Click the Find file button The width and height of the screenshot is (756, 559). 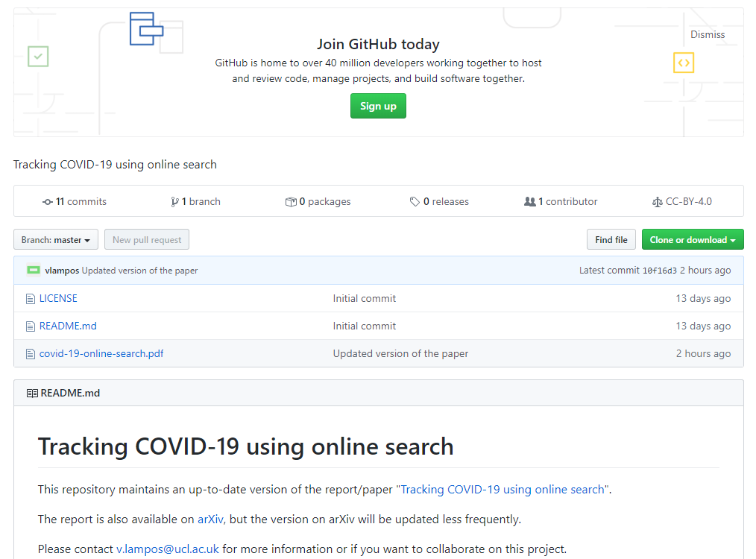(x=611, y=239)
